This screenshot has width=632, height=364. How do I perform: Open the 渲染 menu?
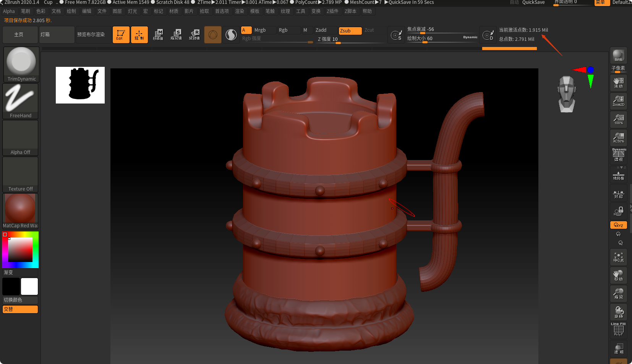240,11
